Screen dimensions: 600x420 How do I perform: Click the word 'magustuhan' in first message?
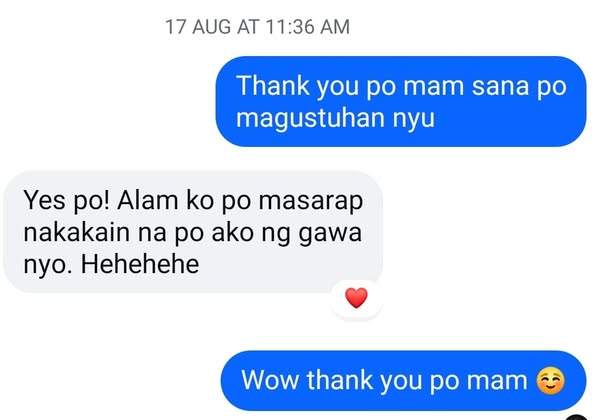[x=310, y=119]
